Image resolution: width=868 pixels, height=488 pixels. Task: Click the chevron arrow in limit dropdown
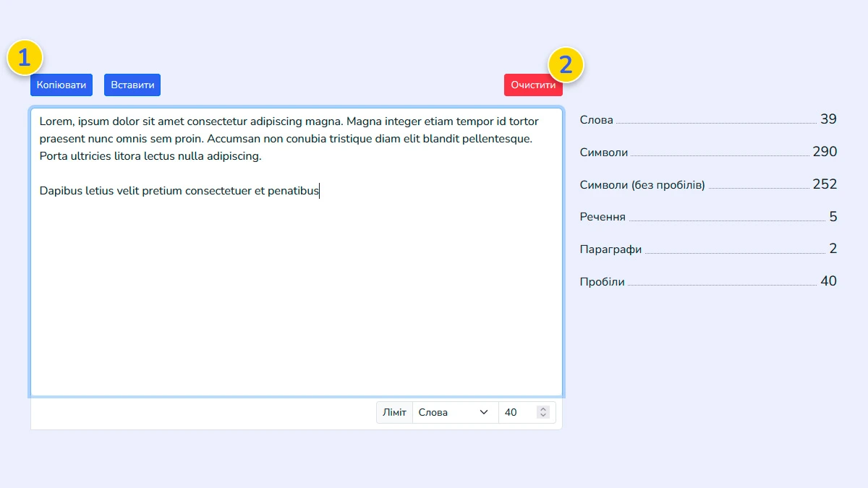484,412
